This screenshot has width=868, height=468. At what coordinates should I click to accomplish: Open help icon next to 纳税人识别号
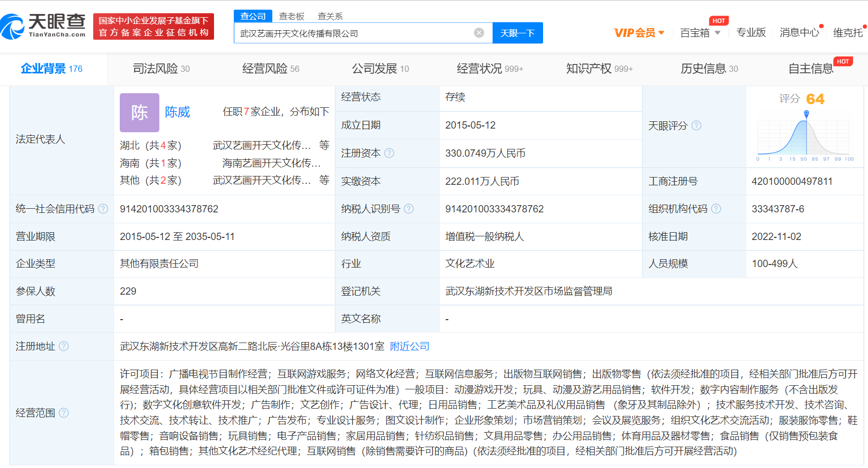coord(409,209)
